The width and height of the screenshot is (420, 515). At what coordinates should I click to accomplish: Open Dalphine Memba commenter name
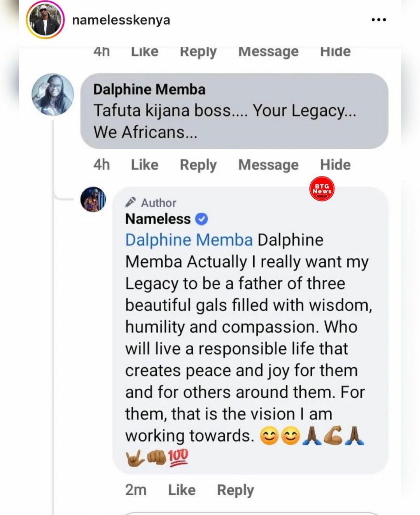tap(149, 89)
